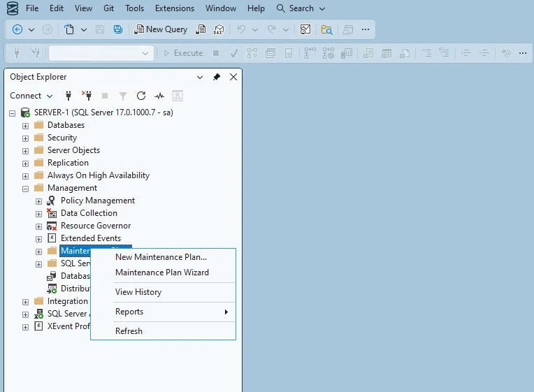The width and height of the screenshot is (534, 392).
Task: Open the available databases combo box
Action: click(101, 53)
